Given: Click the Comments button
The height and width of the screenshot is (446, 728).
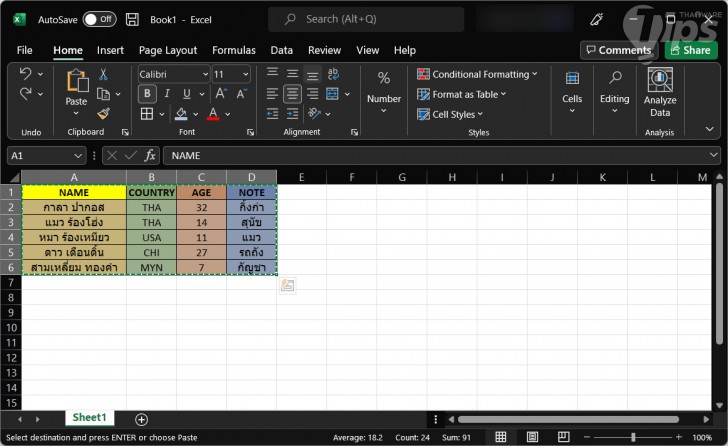Looking at the screenshot, I should pos(618,50).
